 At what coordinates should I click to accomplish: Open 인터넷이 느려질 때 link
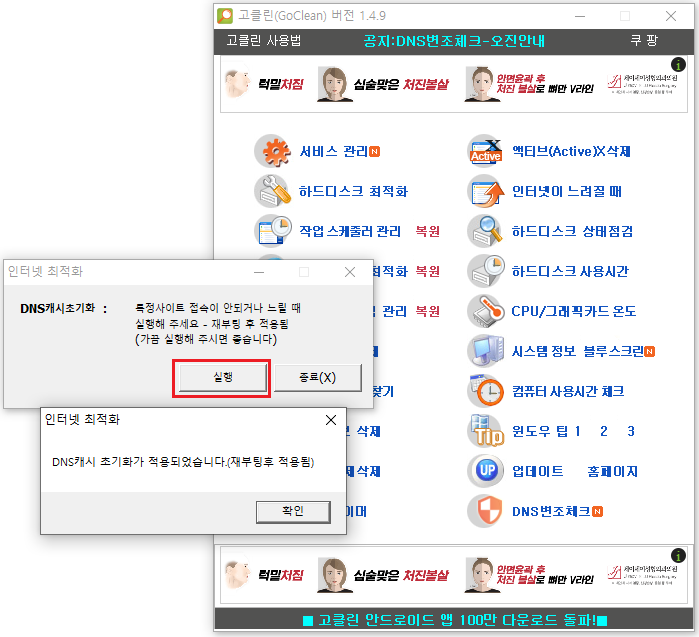[567, 192]
